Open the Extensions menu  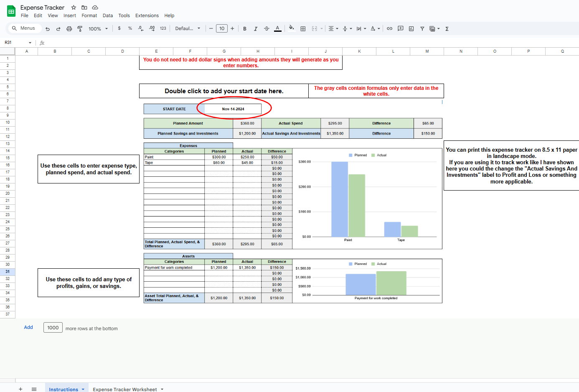[147, 15]
